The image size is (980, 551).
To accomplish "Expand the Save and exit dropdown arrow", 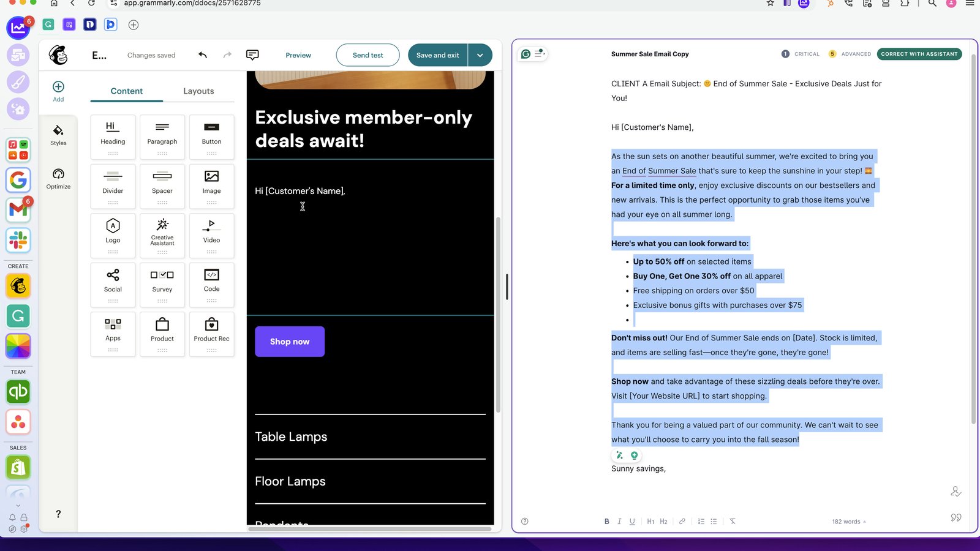I will (480, 55).
